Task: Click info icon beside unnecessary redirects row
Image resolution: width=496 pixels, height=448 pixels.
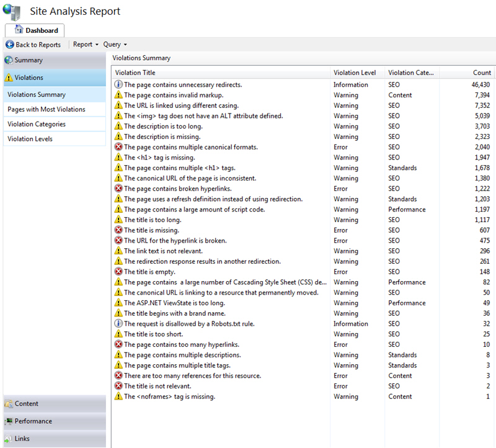Action: point(118,84)
